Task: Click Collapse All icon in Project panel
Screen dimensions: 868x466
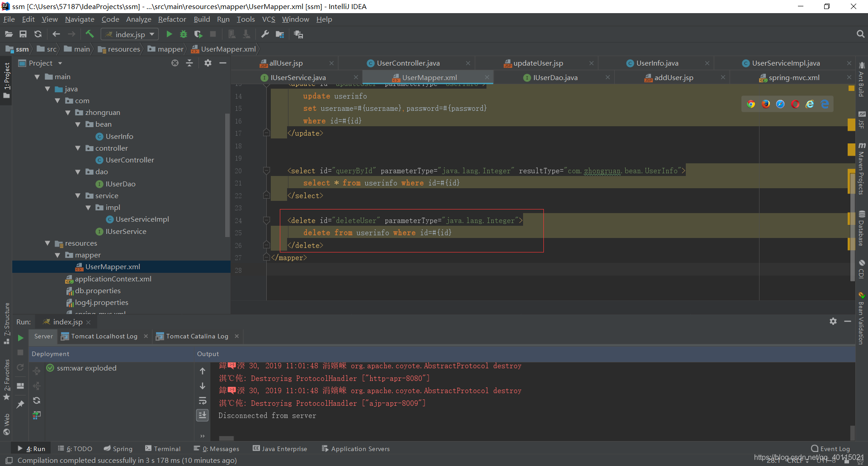Action: coord(189,63)
